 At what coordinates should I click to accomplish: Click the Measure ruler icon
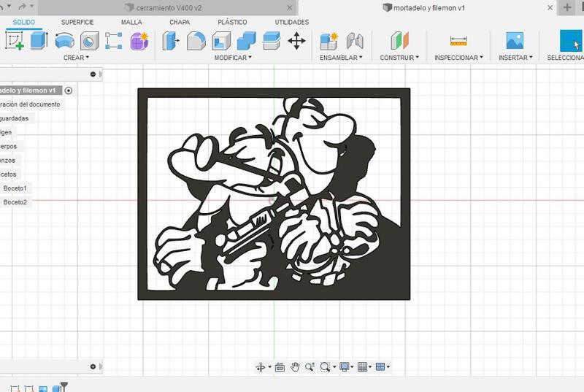point(458,41)
